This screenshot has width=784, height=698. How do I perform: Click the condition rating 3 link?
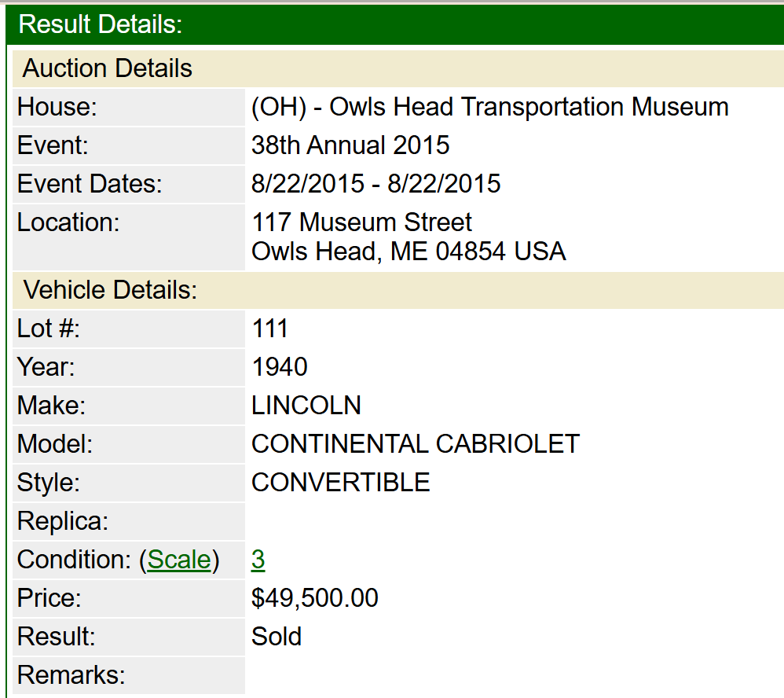click(x=258, y=560)
